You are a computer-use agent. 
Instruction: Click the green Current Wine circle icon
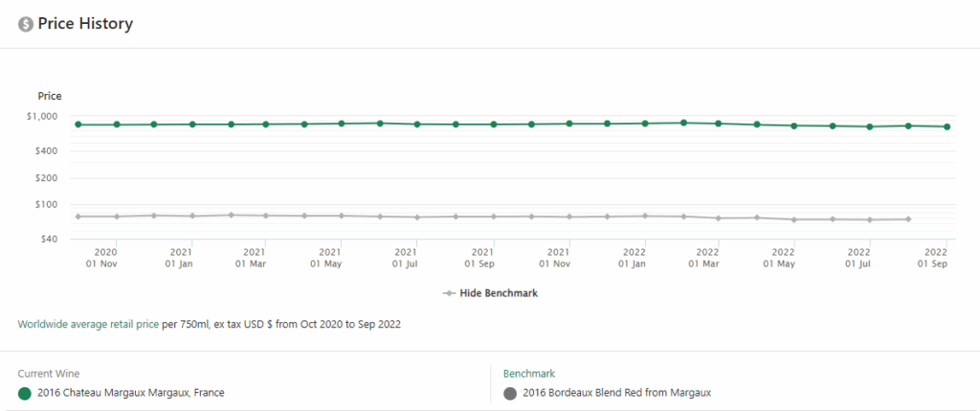(x=25, y=393)
